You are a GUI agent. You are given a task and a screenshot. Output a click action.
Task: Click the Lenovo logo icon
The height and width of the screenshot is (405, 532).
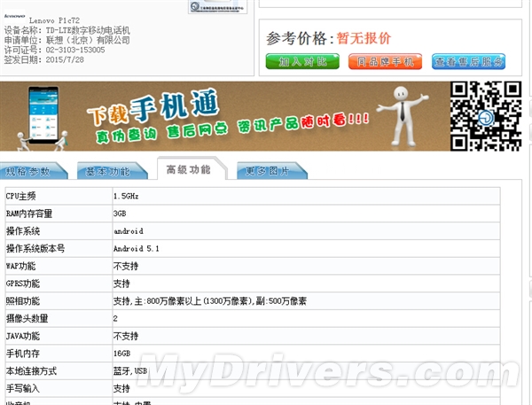coord(14,16)
